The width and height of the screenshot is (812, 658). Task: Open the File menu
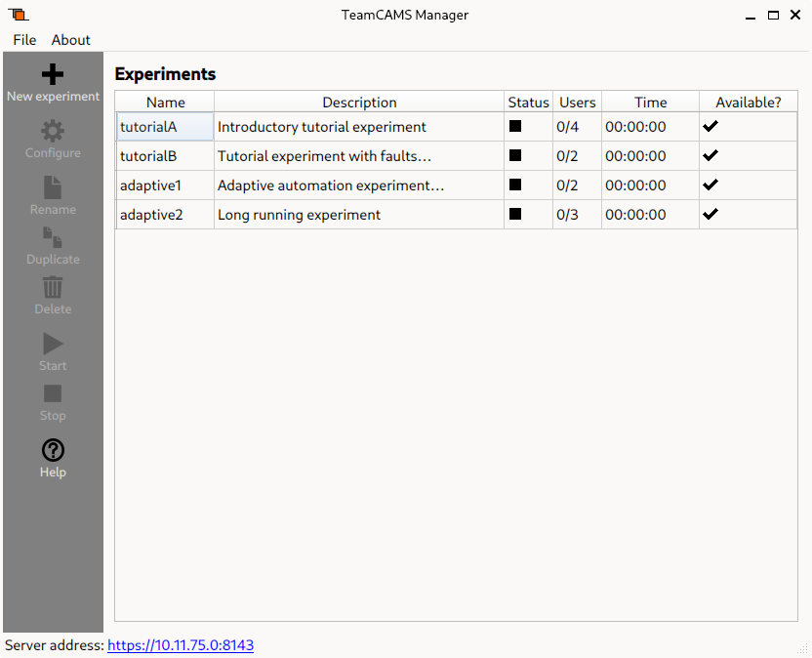point(24,40)
